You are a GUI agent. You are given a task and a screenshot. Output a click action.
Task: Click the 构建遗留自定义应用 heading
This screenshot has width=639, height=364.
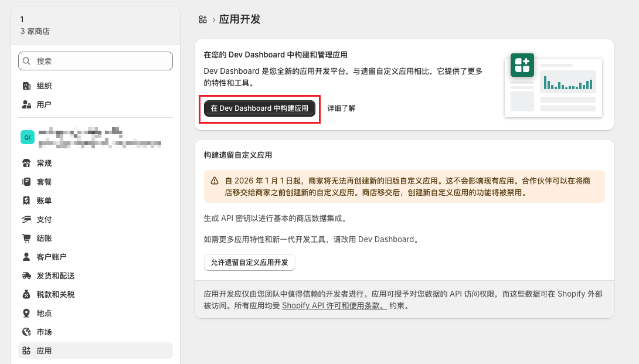(x=238, y=155)
